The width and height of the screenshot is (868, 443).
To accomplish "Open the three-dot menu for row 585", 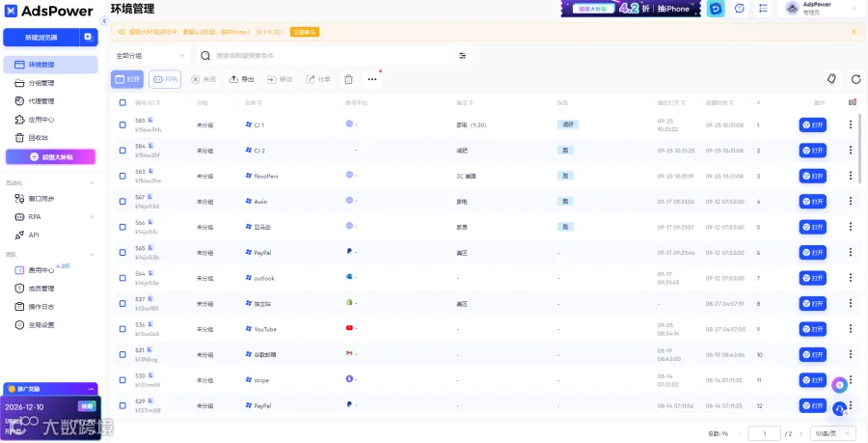I will click(x=851, y=125).
